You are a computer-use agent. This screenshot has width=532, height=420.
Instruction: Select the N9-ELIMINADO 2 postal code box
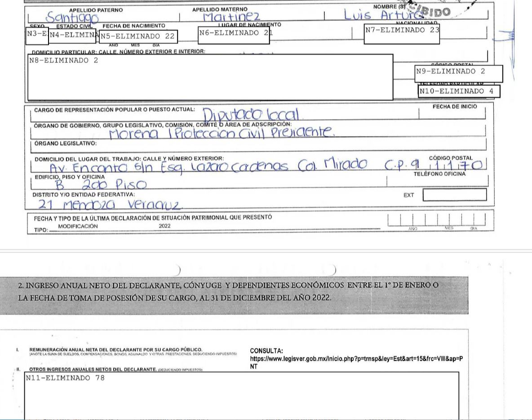pos(458,74)
